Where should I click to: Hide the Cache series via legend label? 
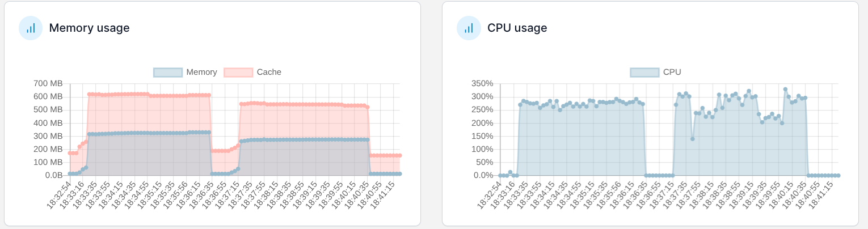click(269, 72)
